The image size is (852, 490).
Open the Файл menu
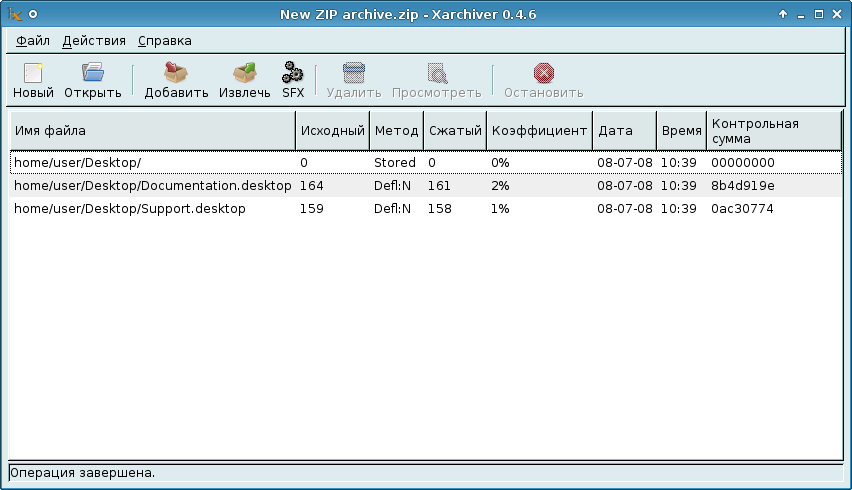pyautogui.click(x=33, y=41)
